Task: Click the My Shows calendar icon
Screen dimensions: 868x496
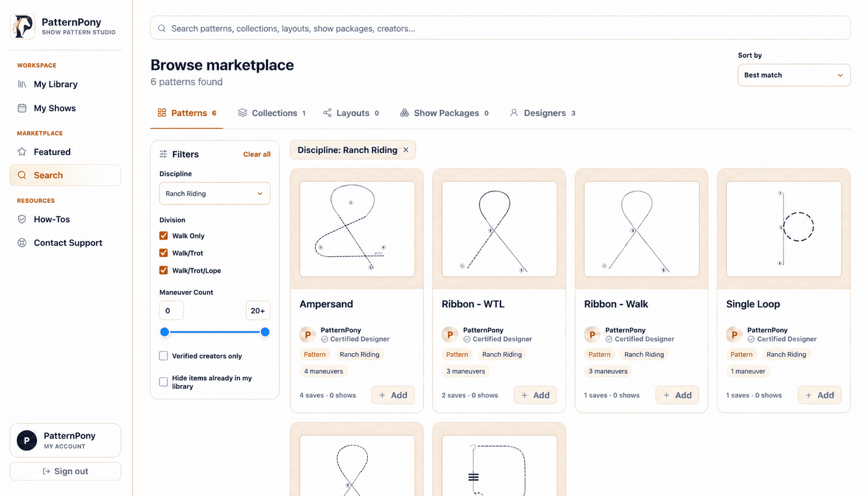Action: [22, 108]
